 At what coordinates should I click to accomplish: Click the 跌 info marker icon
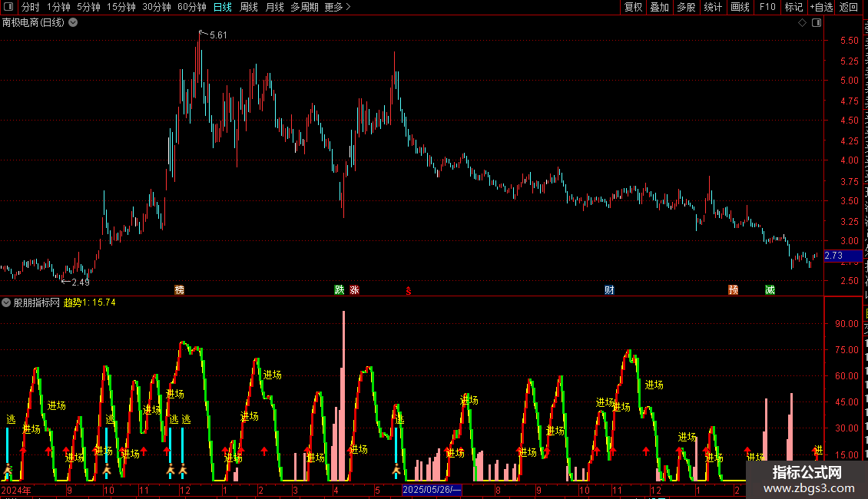click(340, 290)
